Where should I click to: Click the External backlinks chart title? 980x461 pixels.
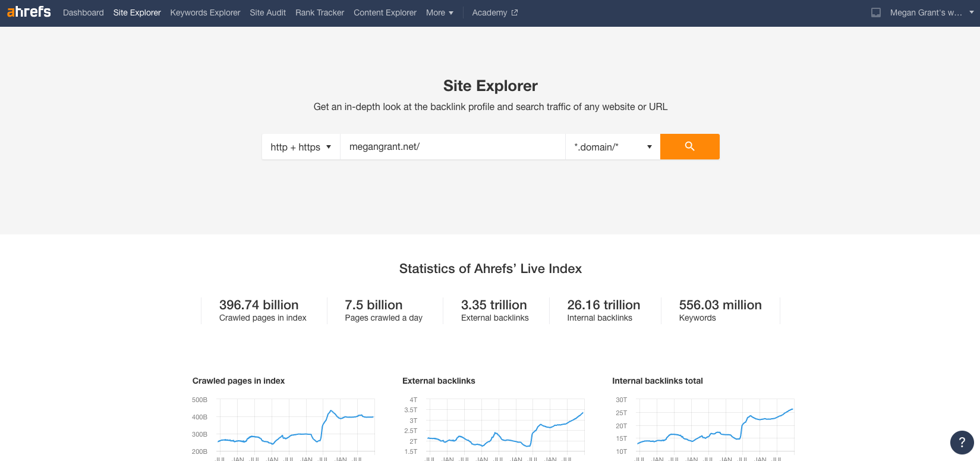[439, 381]
